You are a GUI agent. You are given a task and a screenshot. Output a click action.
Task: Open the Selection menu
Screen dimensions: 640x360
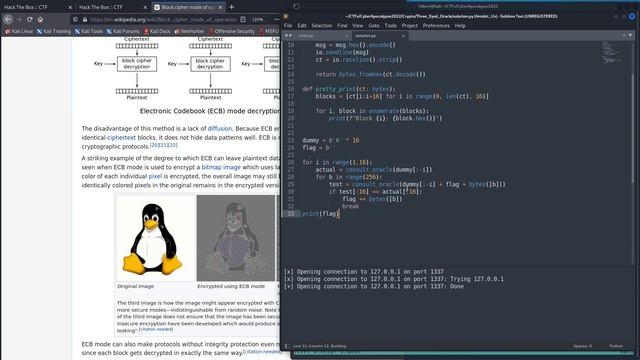point(322,26)
